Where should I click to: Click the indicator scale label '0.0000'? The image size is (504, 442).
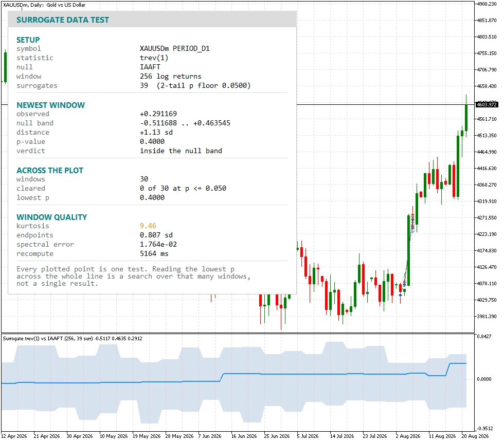(484, 379)
